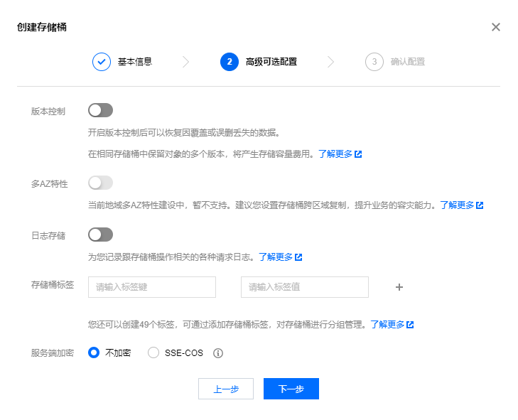This screenshot has width=518, height=420.
Task: Click the checkmark circle icon beside 基本信息
Action: point(102,62)
